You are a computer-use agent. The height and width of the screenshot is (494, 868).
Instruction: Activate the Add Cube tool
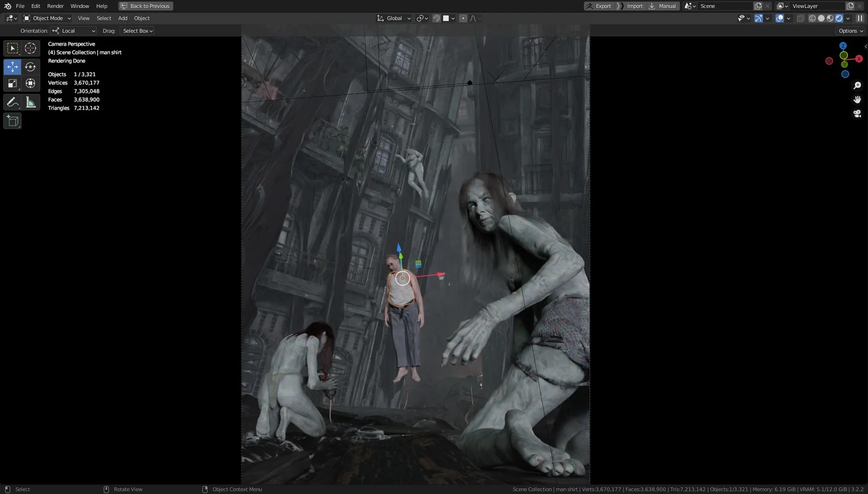pyautogui.click(x=12, y=121)
